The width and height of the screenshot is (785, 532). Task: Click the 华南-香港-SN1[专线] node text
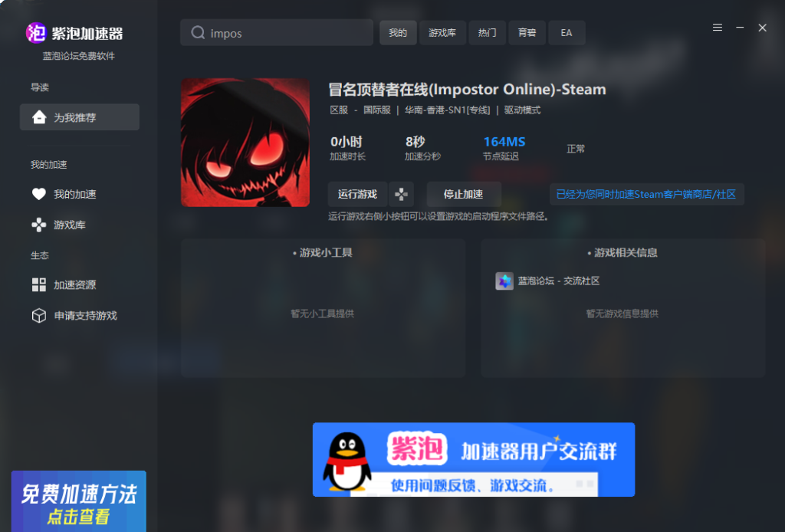coord(447,110)
